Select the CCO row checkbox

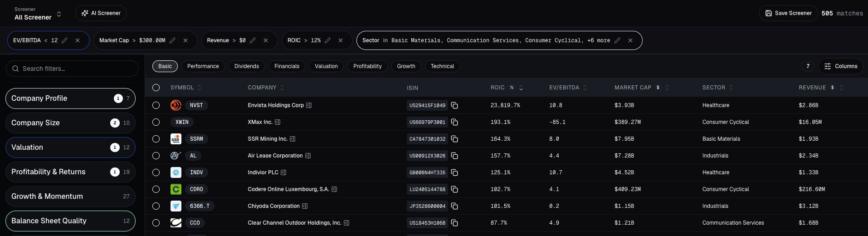[156, 223]
